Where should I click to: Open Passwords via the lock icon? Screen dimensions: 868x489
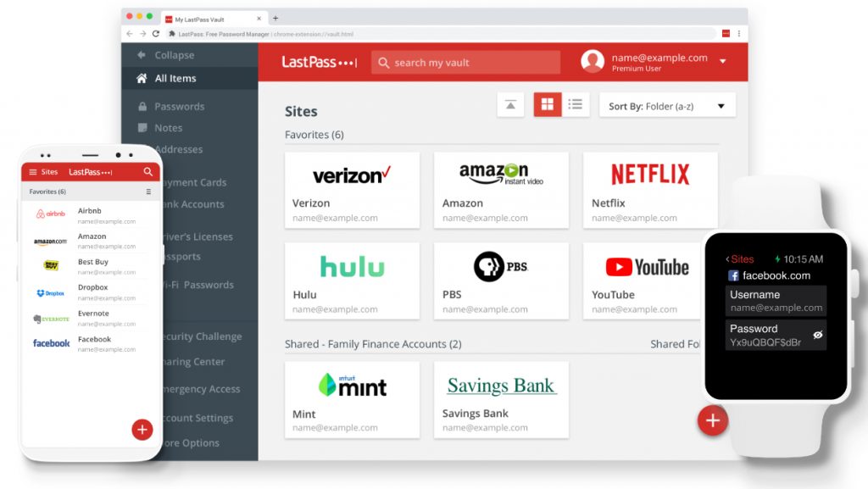pyautogui.click(x=142, y=107)
